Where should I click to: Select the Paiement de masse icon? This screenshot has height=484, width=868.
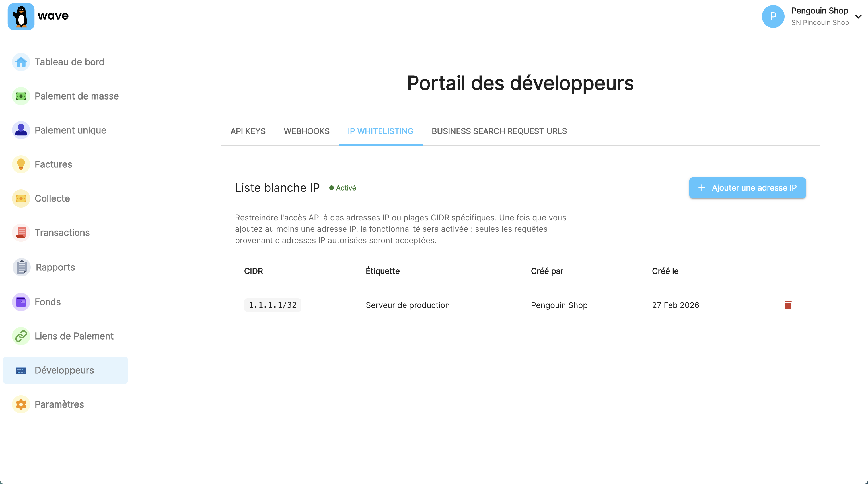coord(21,96)
